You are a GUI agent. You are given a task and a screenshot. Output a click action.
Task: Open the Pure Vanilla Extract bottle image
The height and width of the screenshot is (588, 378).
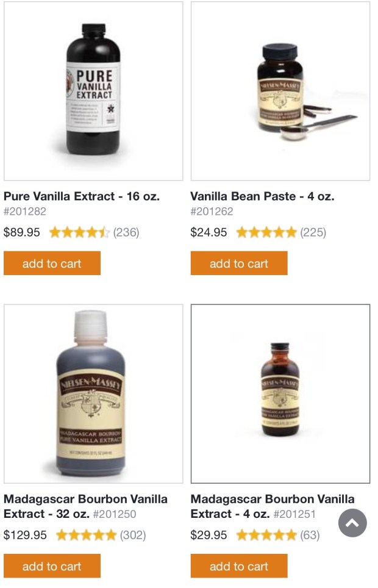click(x=93, y=91)
